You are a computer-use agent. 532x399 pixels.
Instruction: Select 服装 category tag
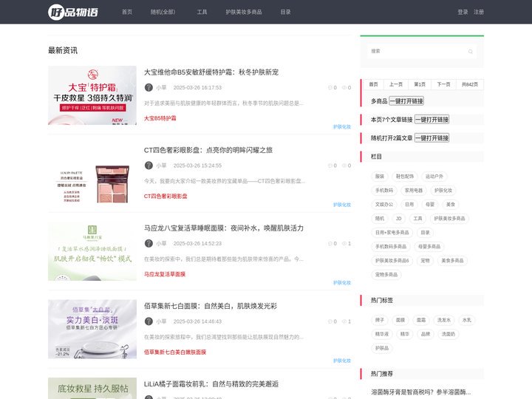[x=380, y=177]
